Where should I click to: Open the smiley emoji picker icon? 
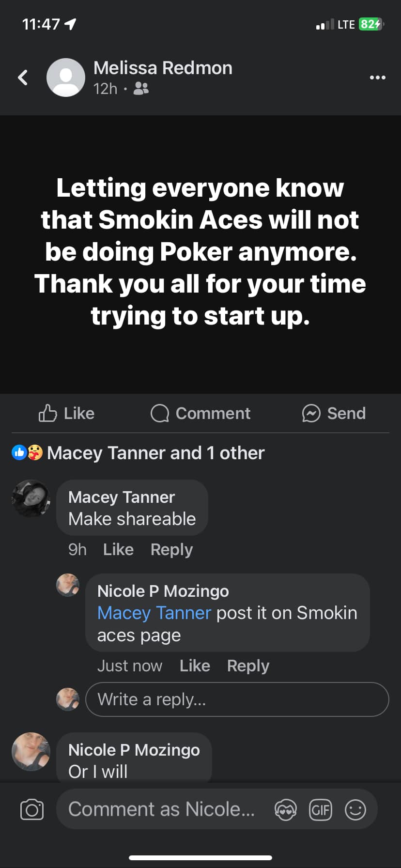[x=355, y=809]
